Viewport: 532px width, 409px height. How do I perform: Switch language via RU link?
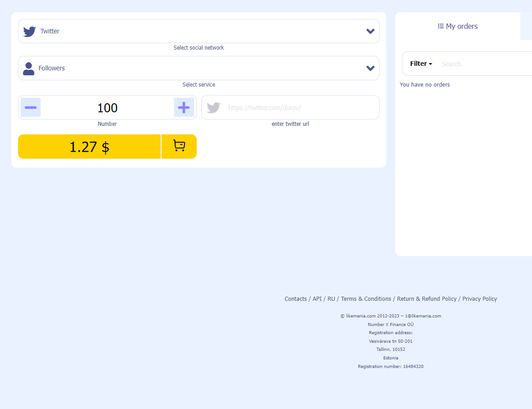(331, 299)
